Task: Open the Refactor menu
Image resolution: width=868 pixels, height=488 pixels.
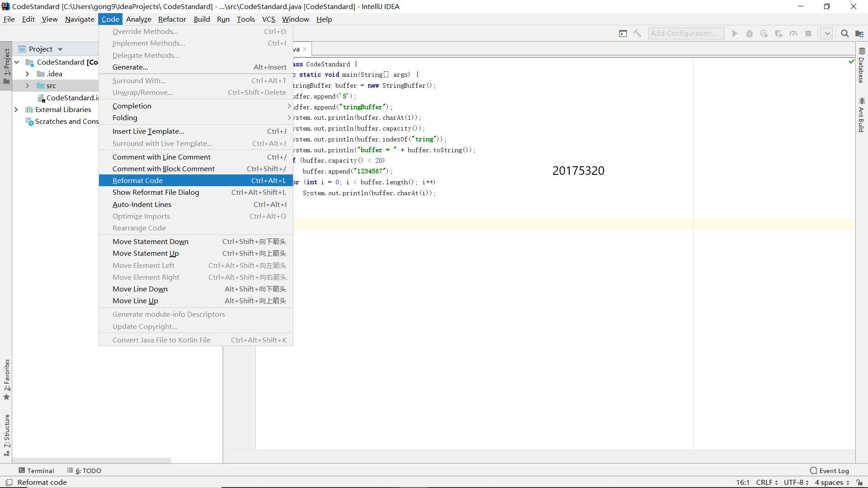Action: [172, 19]
